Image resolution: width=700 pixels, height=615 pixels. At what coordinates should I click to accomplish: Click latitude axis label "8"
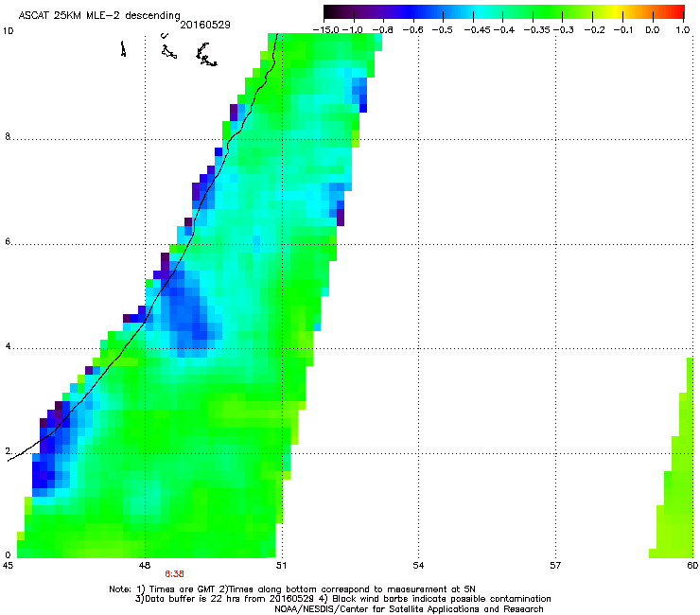[x=8, y=136]
